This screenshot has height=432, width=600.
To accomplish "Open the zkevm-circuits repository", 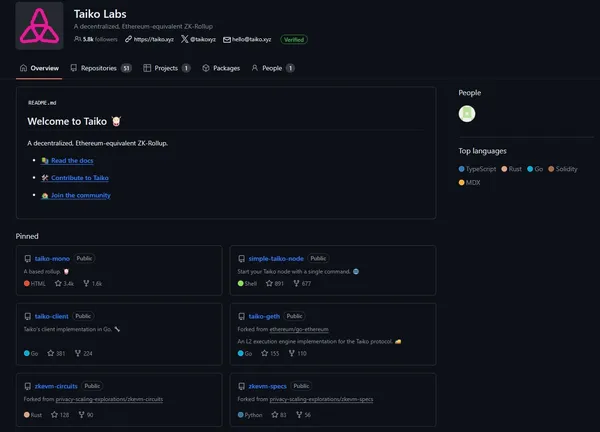I will (56, 386).
